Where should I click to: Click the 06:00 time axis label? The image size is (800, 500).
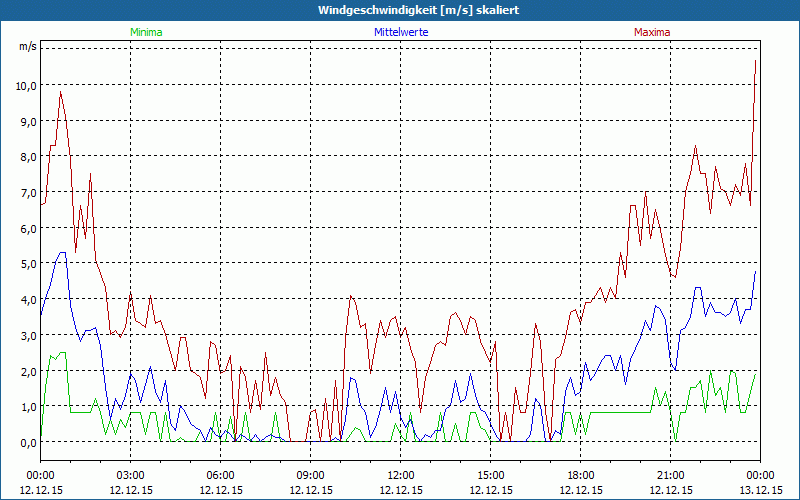tap(220, 476)
